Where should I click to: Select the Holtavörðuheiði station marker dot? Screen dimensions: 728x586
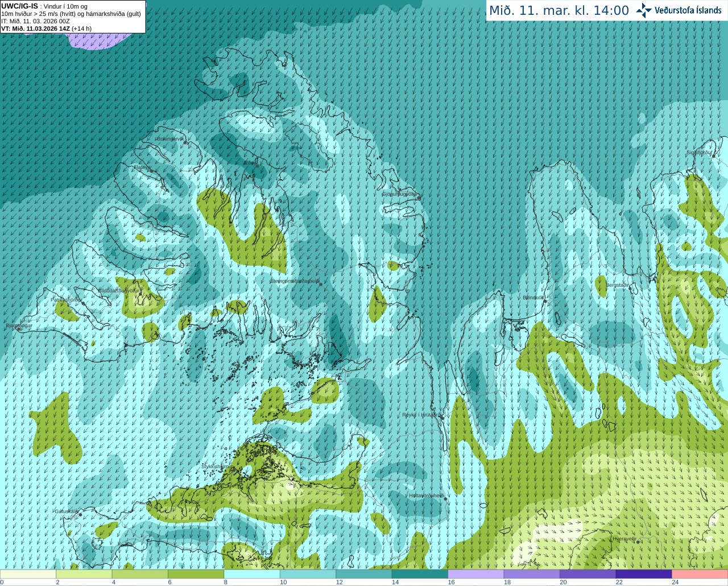pos(446,499)
